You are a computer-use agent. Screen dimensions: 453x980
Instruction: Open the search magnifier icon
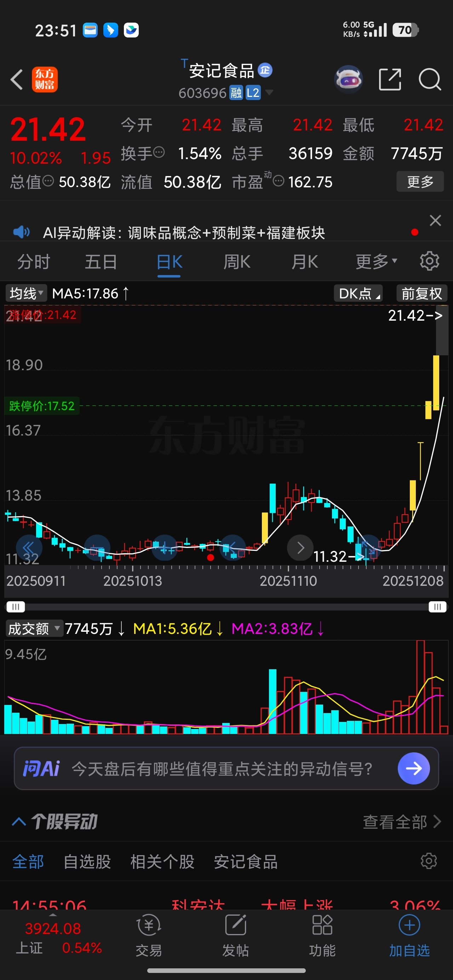tap(430, 80)
